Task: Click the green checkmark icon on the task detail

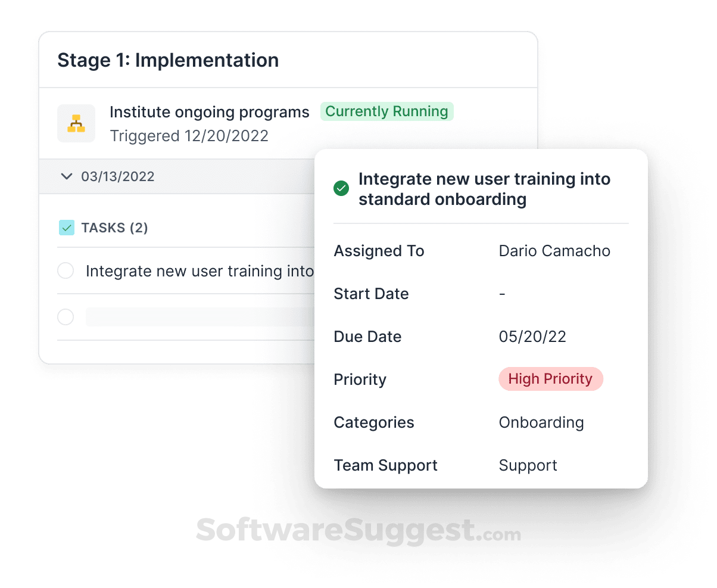Action: coord(341,188)
